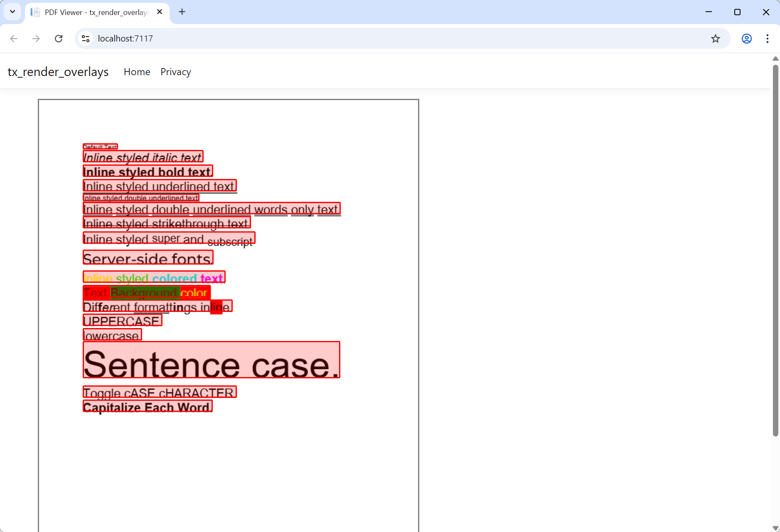Open the profile account menu
Screen dimensions: 780x532
click(x=746, y=38)
